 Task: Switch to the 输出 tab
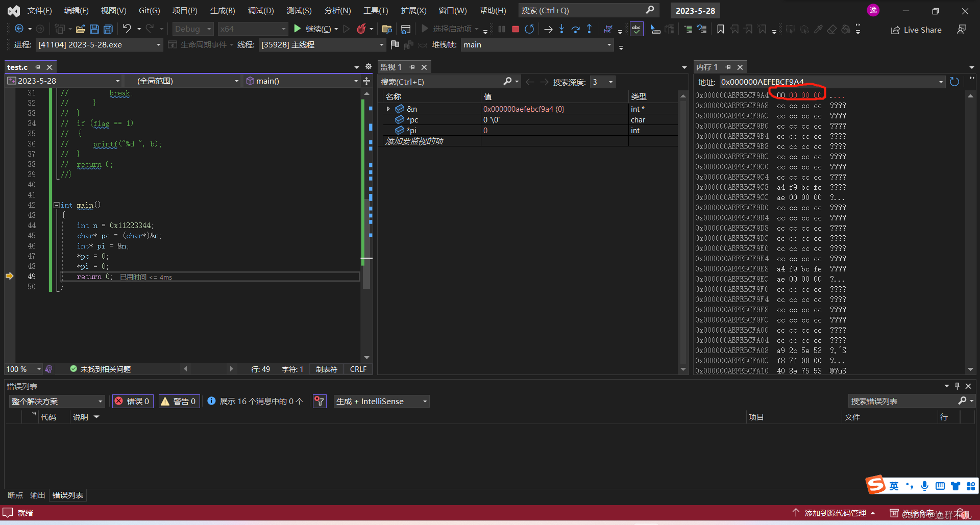pyautogui.click(x=38, y=495)
